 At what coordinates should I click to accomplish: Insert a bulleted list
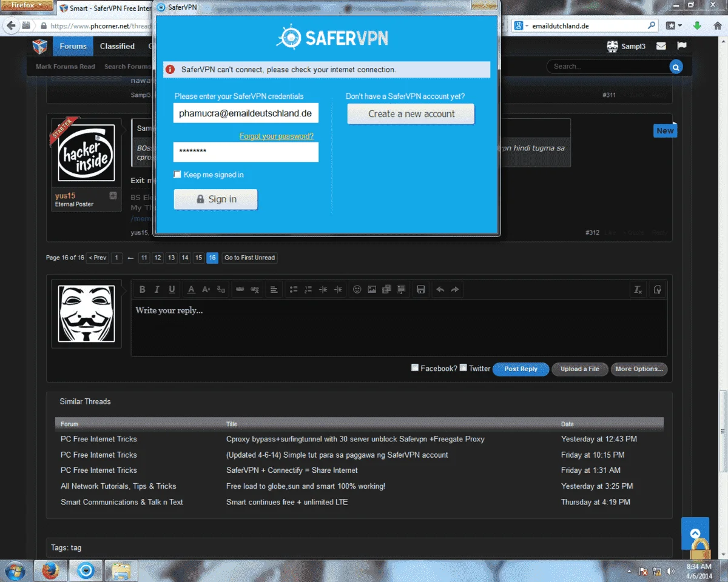[294, 290]
